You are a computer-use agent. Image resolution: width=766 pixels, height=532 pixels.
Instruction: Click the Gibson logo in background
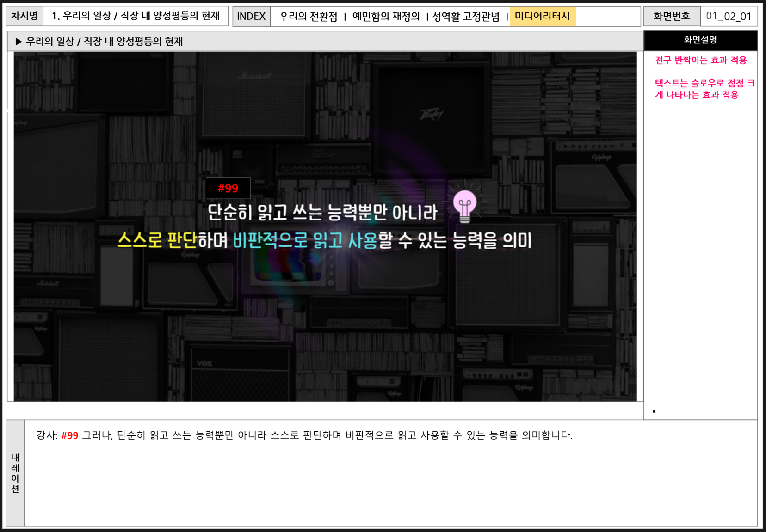tap(323, 154)
